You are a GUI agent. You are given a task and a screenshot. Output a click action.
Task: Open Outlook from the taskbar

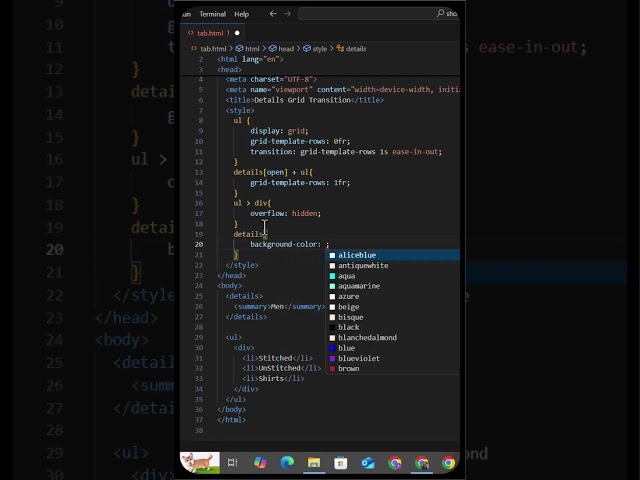[368, 462]
